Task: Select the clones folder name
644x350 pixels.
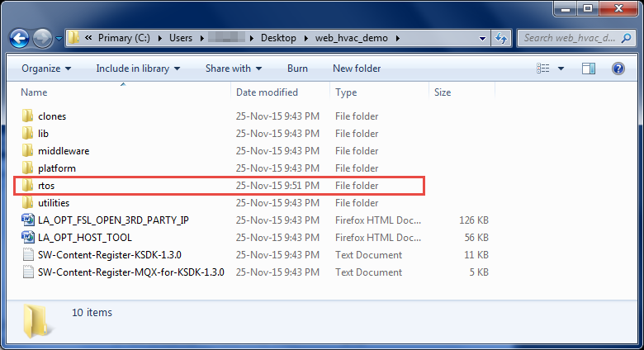Action: (x=52, y=116)
